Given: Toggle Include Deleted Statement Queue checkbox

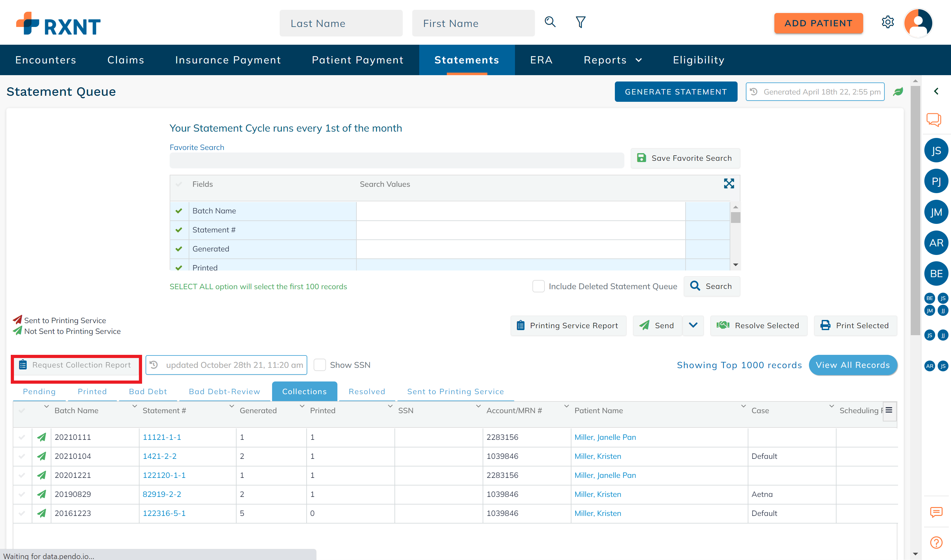Looking at the screenshot, I should (x=538, y=286).
